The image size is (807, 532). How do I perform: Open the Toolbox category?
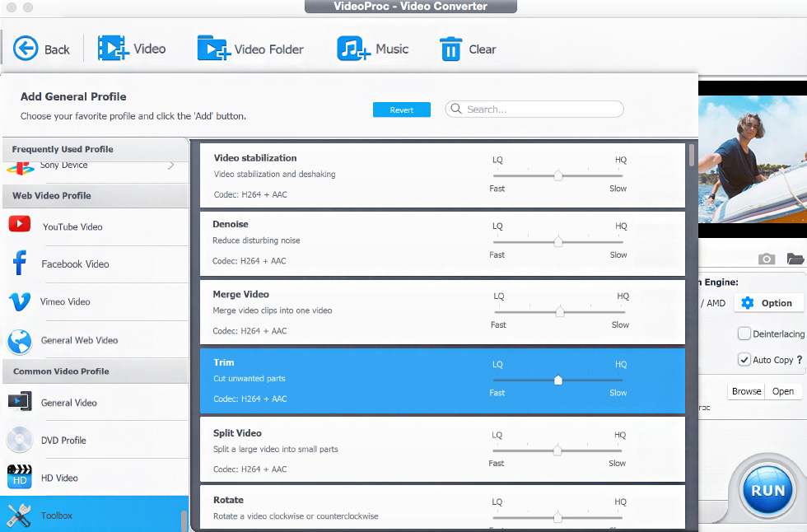[x=20, y=516]
